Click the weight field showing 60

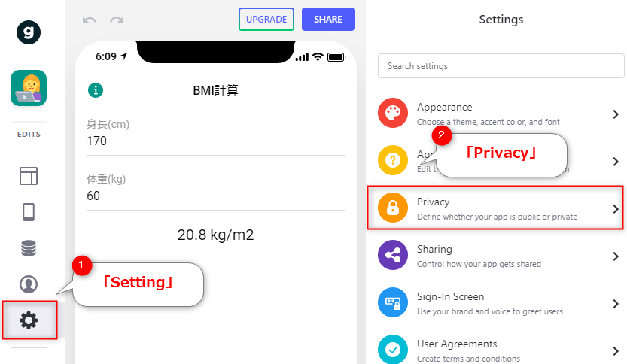click(x=215, y=191)
